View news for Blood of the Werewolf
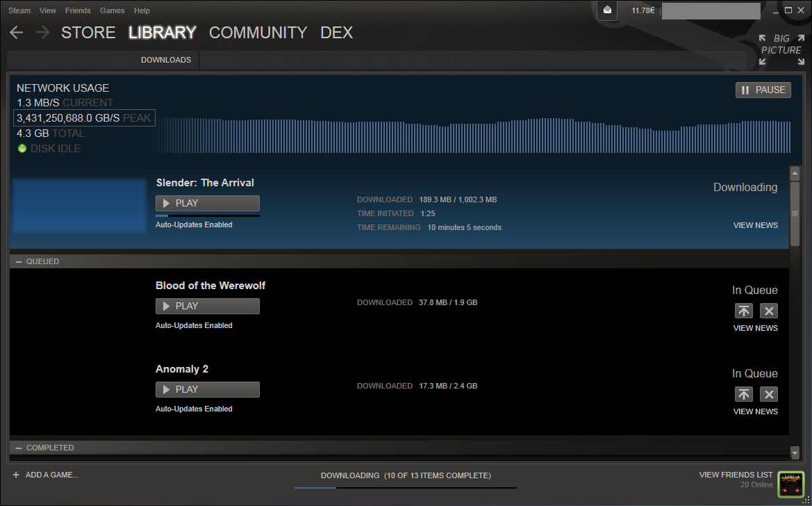 click(756, 328)
